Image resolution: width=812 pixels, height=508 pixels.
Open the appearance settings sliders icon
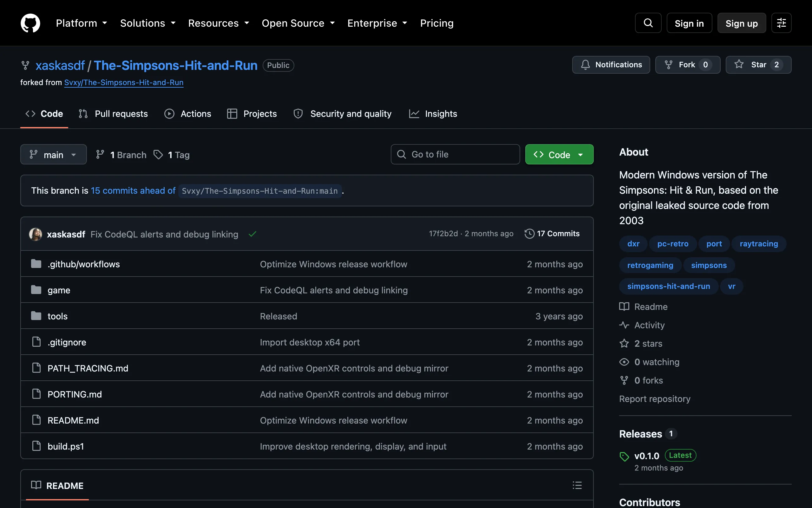coord(781,23)
